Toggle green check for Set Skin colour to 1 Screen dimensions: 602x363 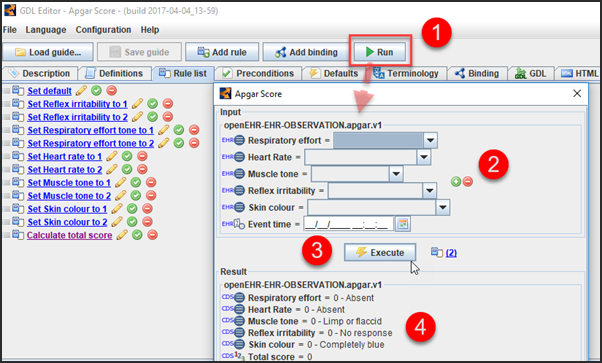pyautogui.click(x=132, y=209)
